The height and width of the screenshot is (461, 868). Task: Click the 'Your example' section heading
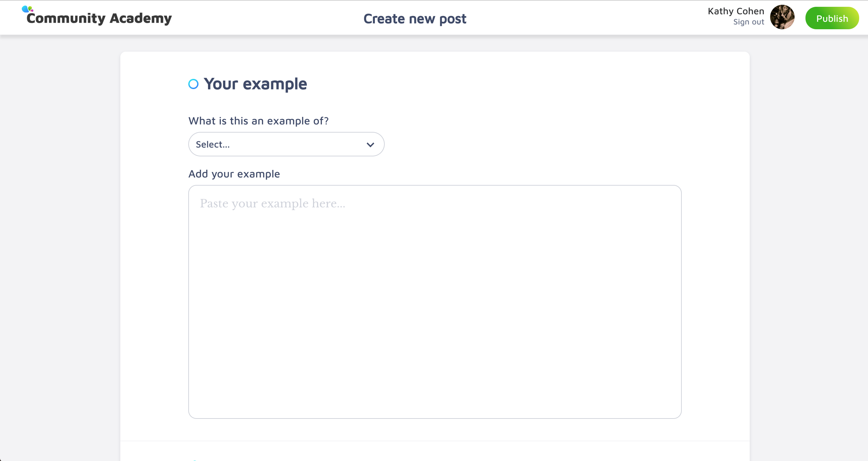coord(255,84)
